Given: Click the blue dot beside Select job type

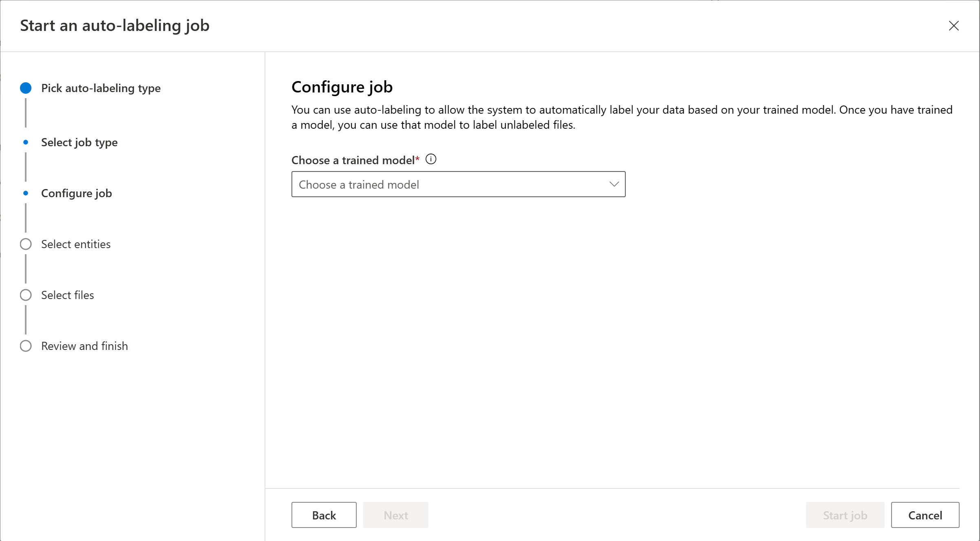Looking at the screenshot, I should pos(26,142).
